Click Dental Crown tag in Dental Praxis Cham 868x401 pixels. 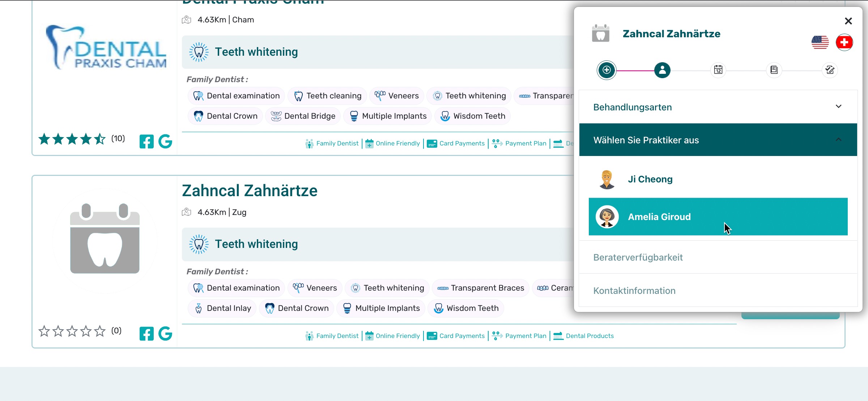[x=225, y=116]
